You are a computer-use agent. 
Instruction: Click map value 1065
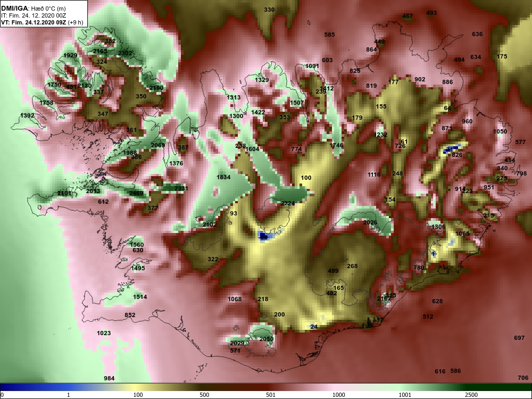462,234
